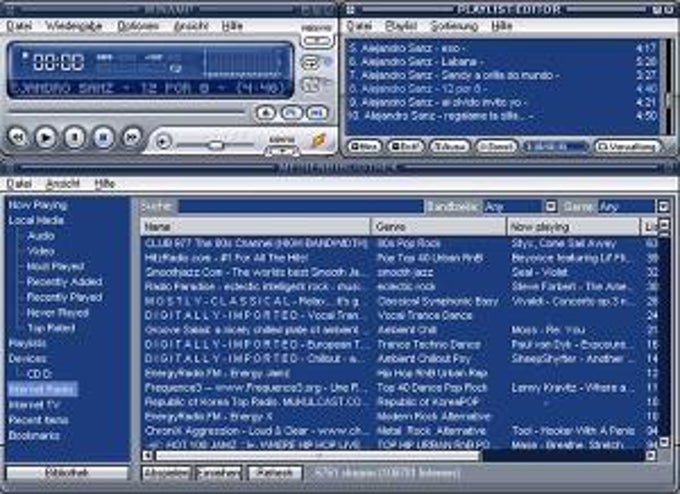Open main window system menu icon
The height and width of the screenshot is (494, 680).
click(8, 9)
